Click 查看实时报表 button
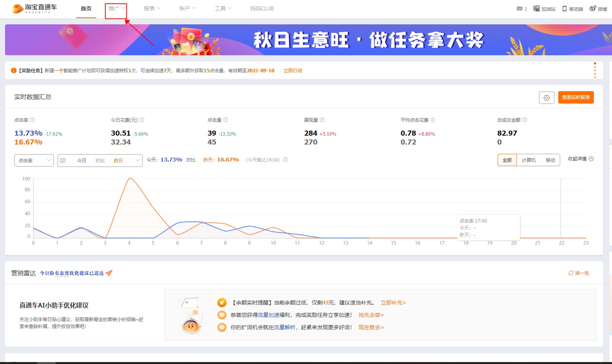Screen dimensions: 612x364 [x=576, y=97]
